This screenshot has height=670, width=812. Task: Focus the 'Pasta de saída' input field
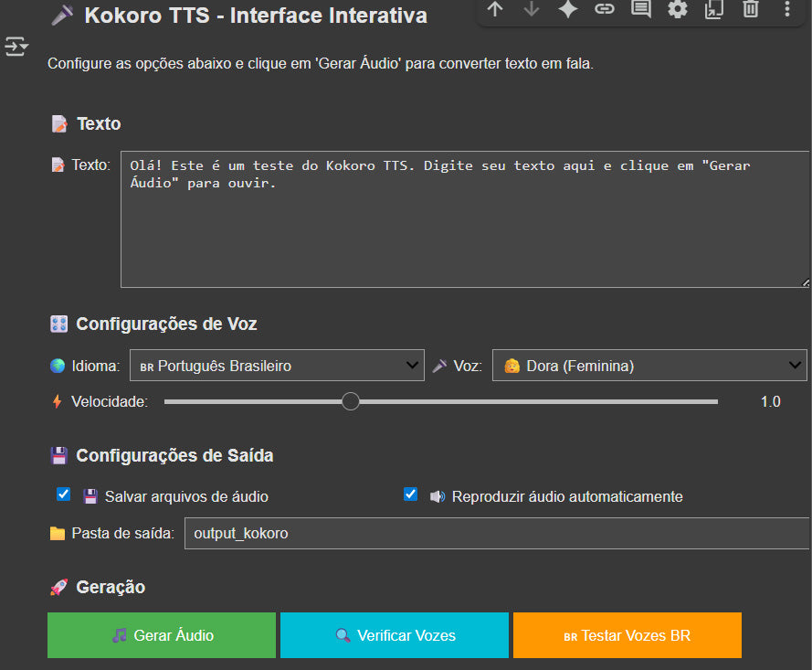tap(497, 533)
